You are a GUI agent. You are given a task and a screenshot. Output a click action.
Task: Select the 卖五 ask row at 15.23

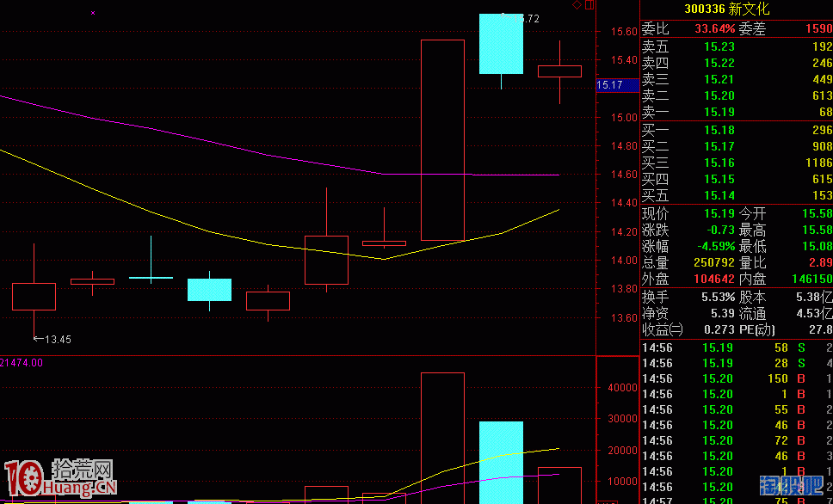pyautogui.click(x=736, y=46)
